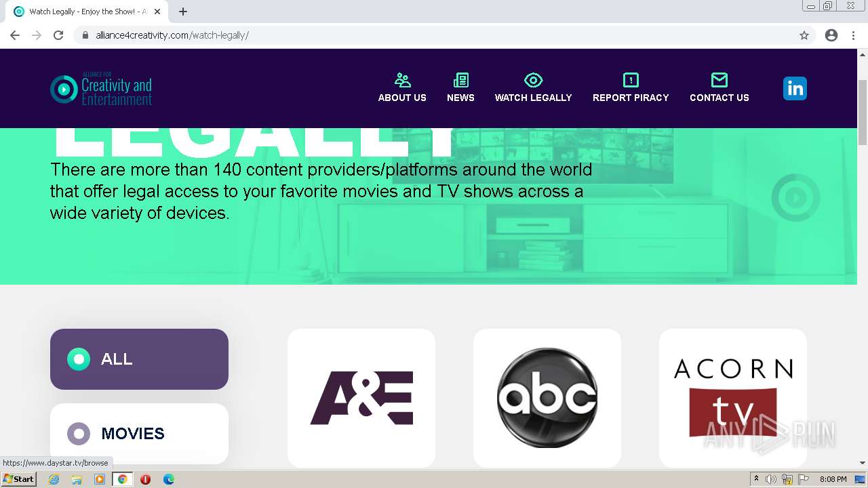
Task: Open File Explorer from taskbar
Action: [77, 479]
